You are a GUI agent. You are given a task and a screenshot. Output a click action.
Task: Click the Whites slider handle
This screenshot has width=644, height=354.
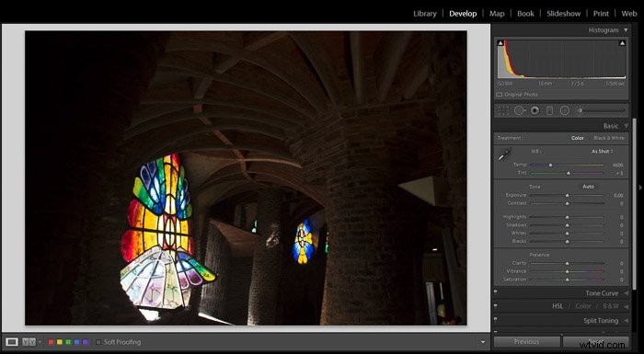click(x=568, y=234)
